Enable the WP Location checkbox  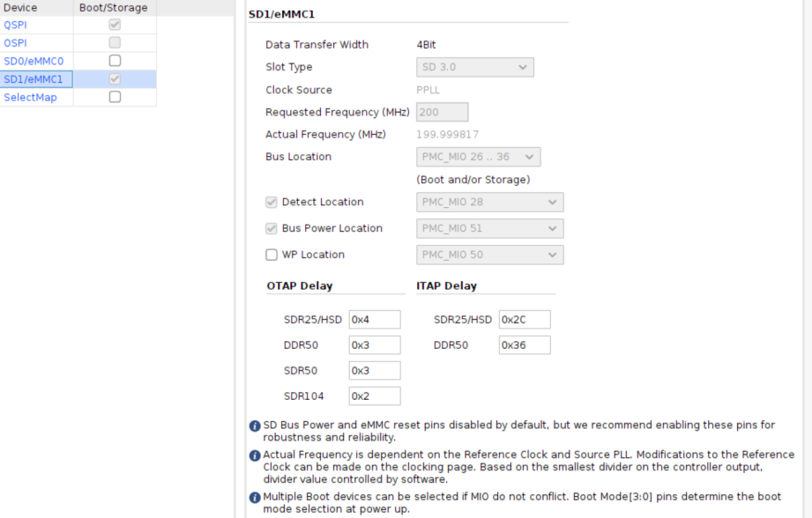[x=272, y=255]
